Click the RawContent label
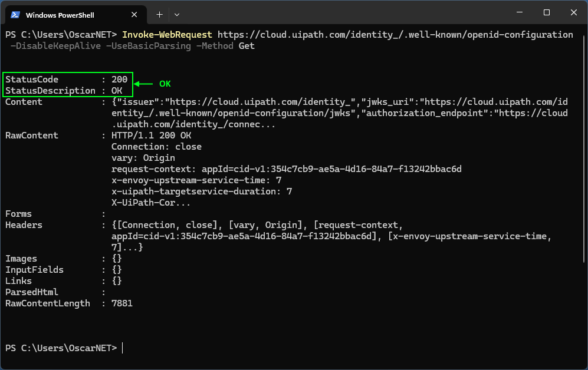This screenshot has height=370, width=588. click(32, 136)
